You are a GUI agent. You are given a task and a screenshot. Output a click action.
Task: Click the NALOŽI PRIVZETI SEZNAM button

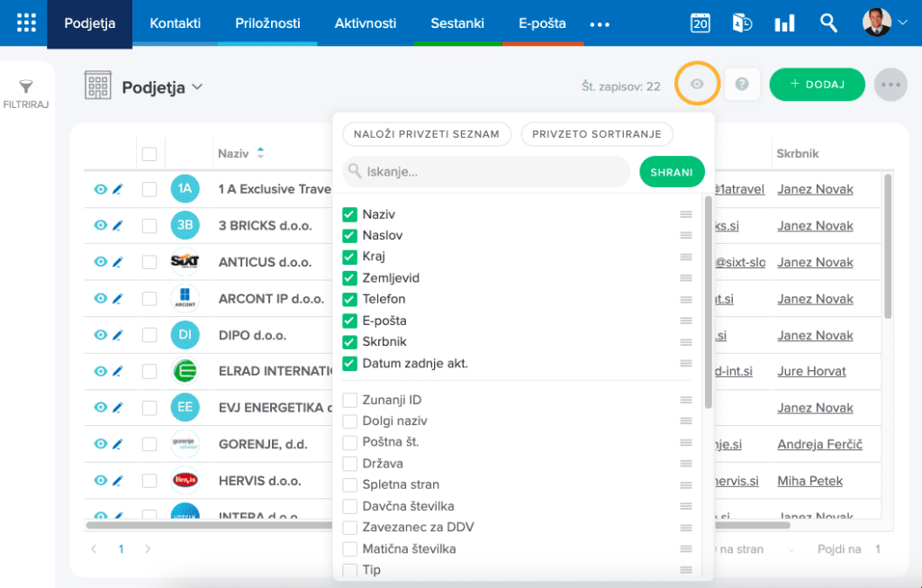[x=427, y=134]
